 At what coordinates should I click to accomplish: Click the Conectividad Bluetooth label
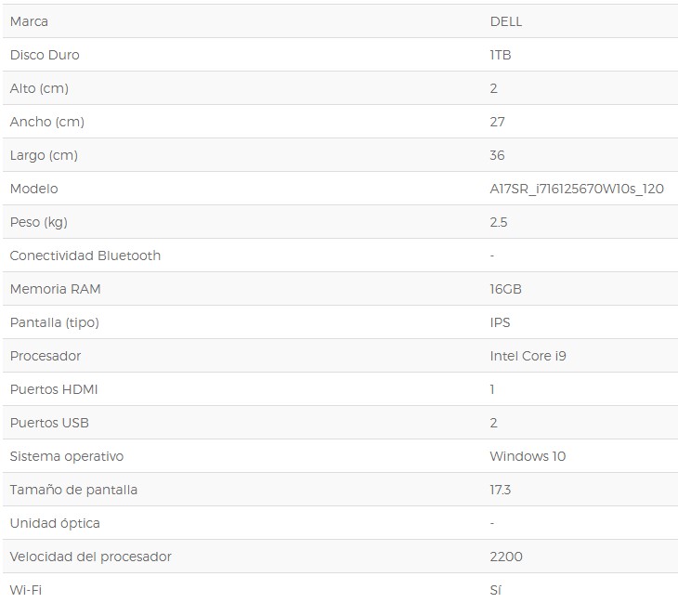click(x=85, y=256)
